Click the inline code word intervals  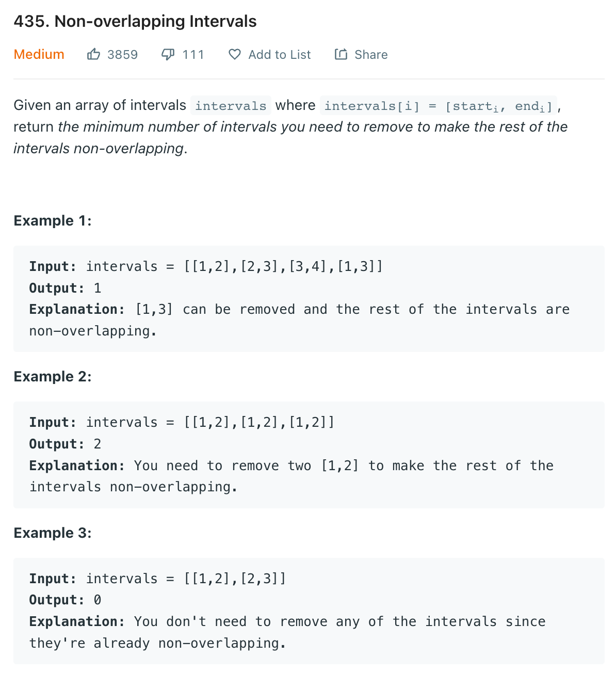click(231, 106)
